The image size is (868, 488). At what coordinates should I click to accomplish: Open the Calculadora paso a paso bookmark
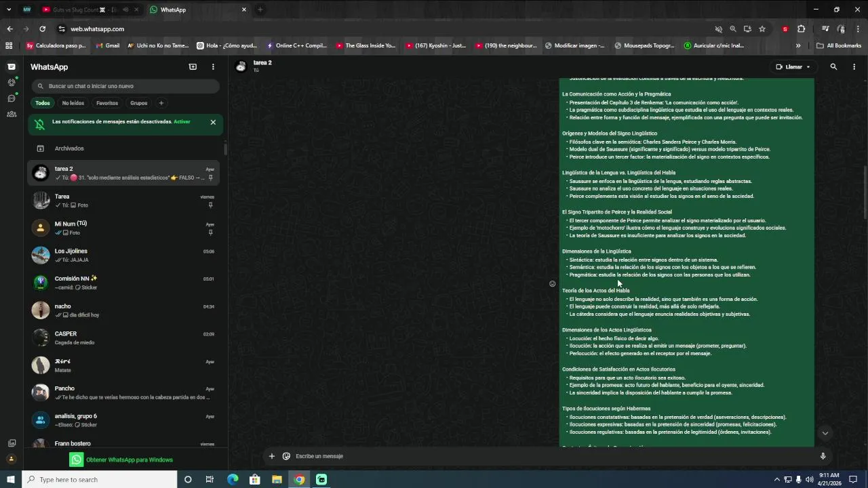click(56, 45)
